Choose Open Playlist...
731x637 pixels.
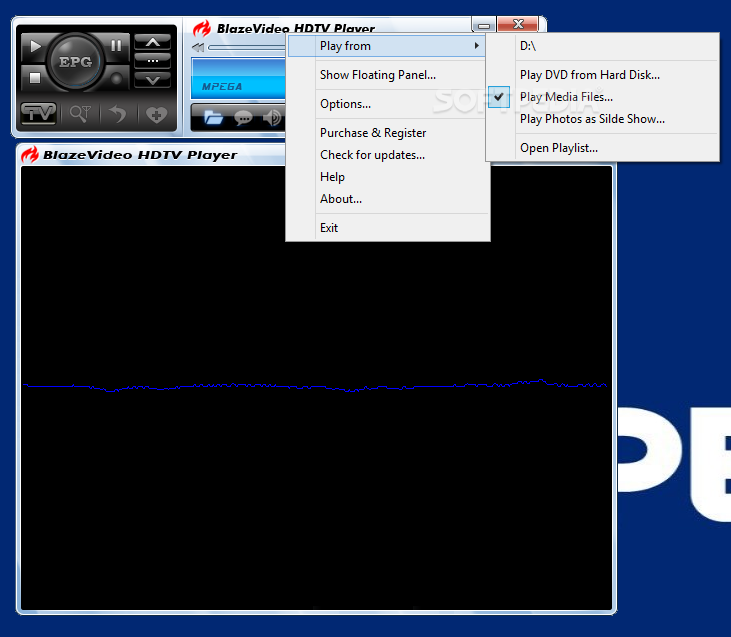click(x=602, y=148)
